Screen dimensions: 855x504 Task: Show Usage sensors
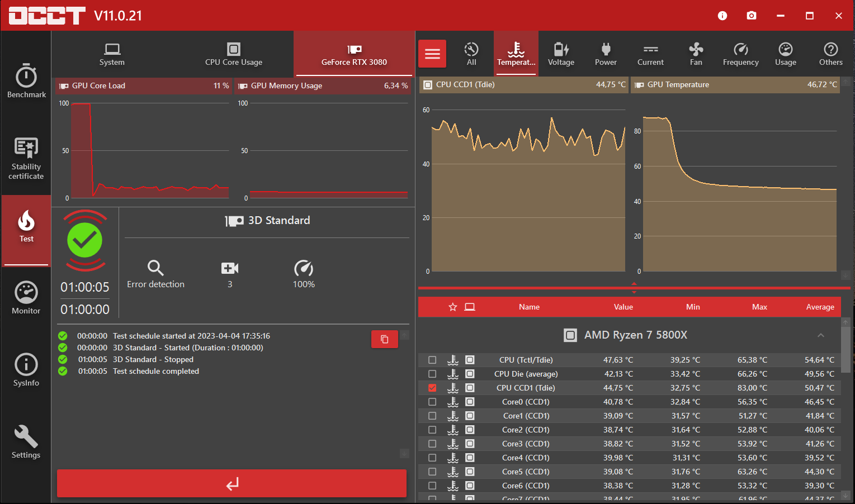tap(786, 54)
